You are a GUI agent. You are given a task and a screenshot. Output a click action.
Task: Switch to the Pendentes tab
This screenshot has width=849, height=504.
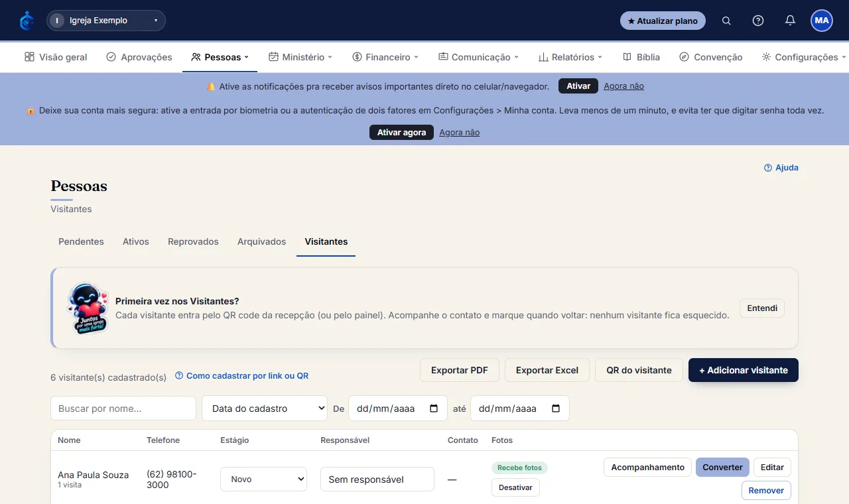point(81,241)
